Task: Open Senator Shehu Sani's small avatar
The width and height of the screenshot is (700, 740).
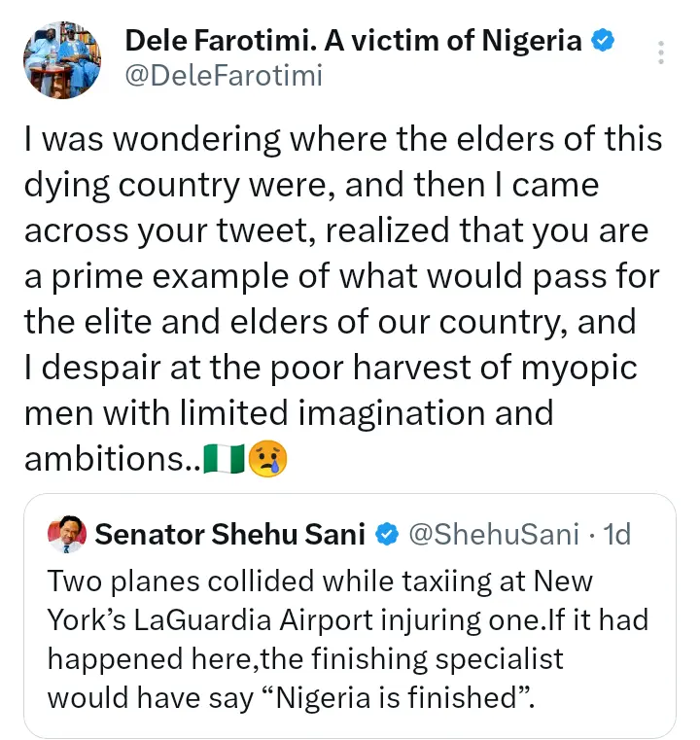Action: point(69,534)
